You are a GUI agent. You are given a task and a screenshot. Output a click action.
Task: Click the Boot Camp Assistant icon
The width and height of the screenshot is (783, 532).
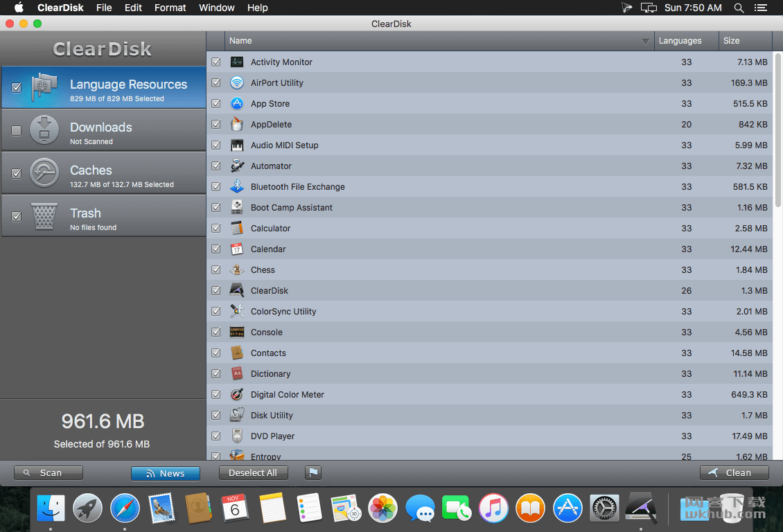[237, 208]
